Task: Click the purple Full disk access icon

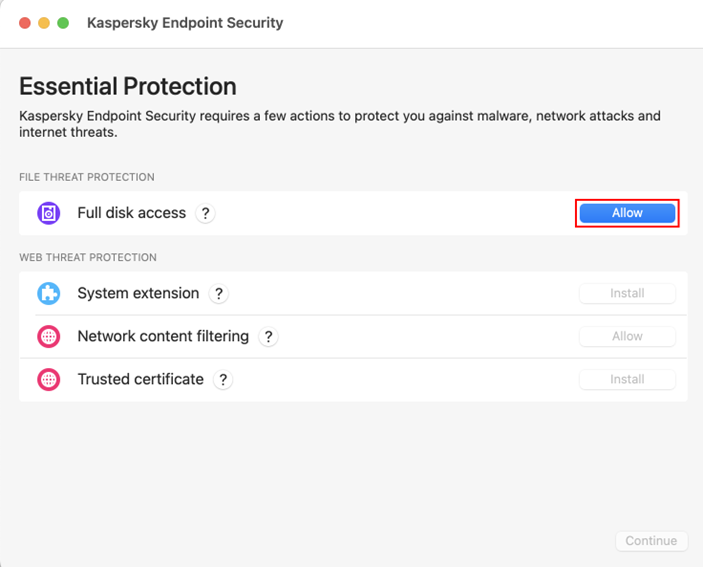Action: point(48,213)
